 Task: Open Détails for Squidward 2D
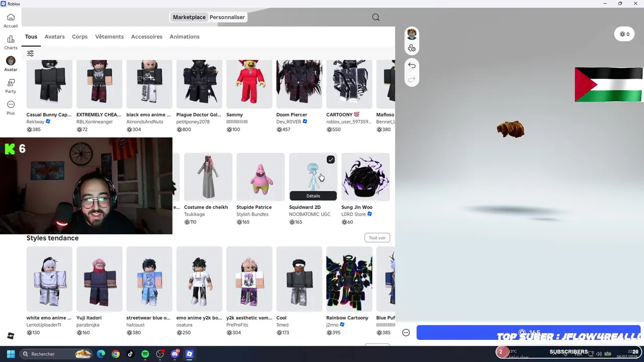point(313,196)
